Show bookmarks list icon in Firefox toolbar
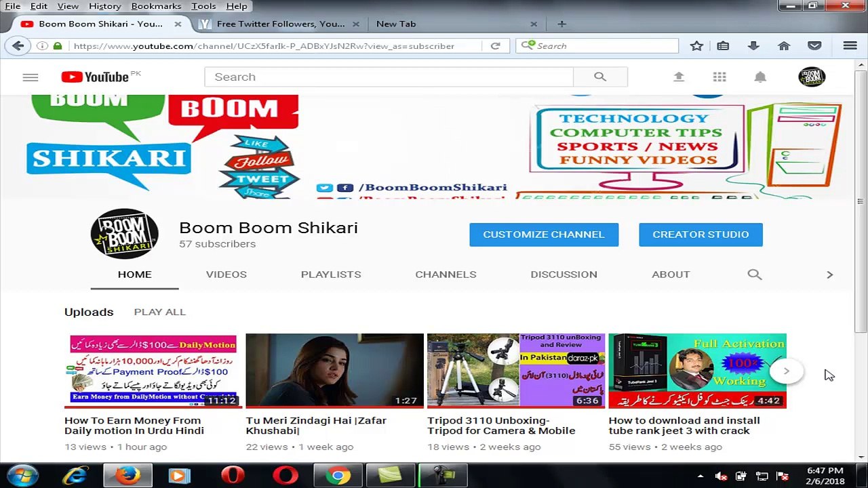The image size is (868, 488). click(x=723, y=46)
